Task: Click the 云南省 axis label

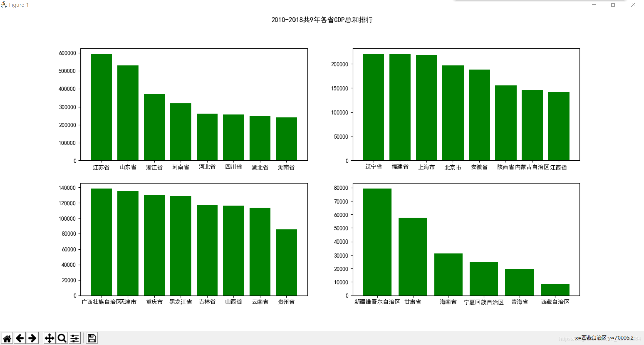Action: point(260,302)
